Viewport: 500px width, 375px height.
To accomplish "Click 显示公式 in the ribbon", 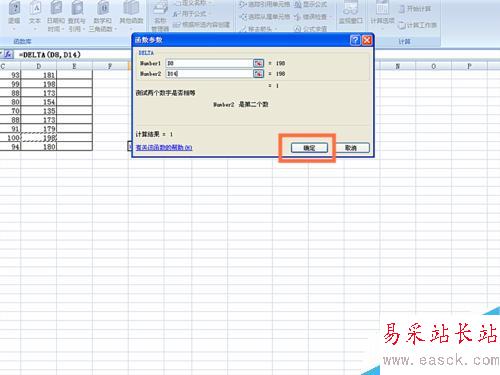I will coord(311,5).
